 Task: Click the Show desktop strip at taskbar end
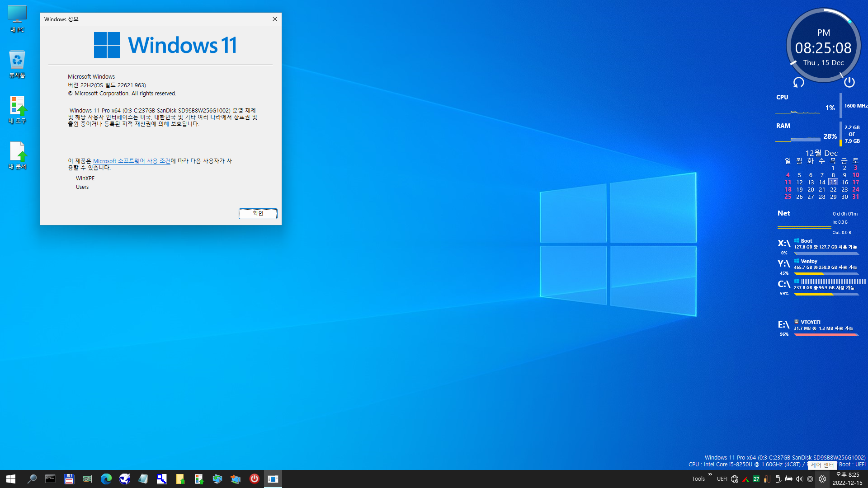click(x=866, y=479)
